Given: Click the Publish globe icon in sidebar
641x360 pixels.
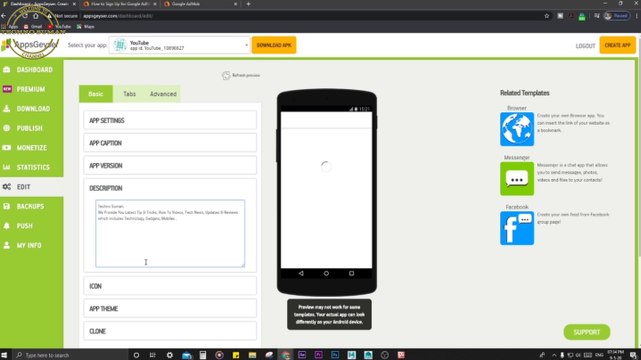Looking at the screenshot, I should click(x=7, y=128).
